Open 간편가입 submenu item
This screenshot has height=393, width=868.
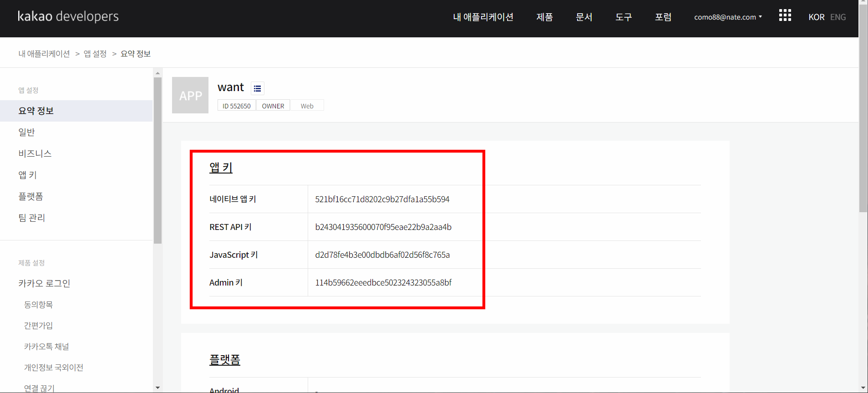[x=39, y=326]
